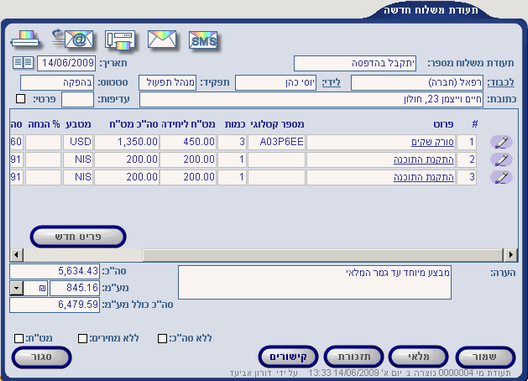
Task: Click the empty עדיפות field
Action: click(77, 100)
